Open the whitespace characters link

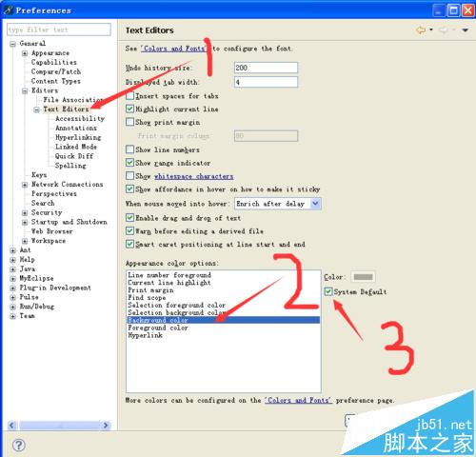(194, 176)
